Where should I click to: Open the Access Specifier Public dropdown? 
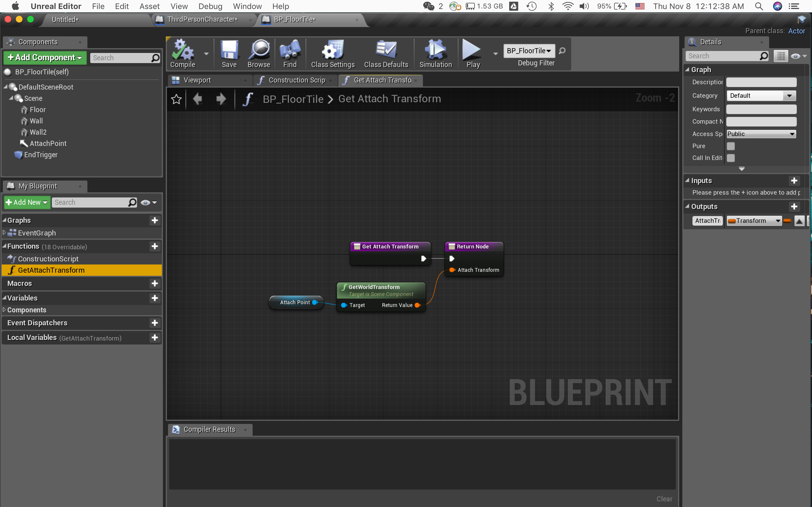(761, 134)
